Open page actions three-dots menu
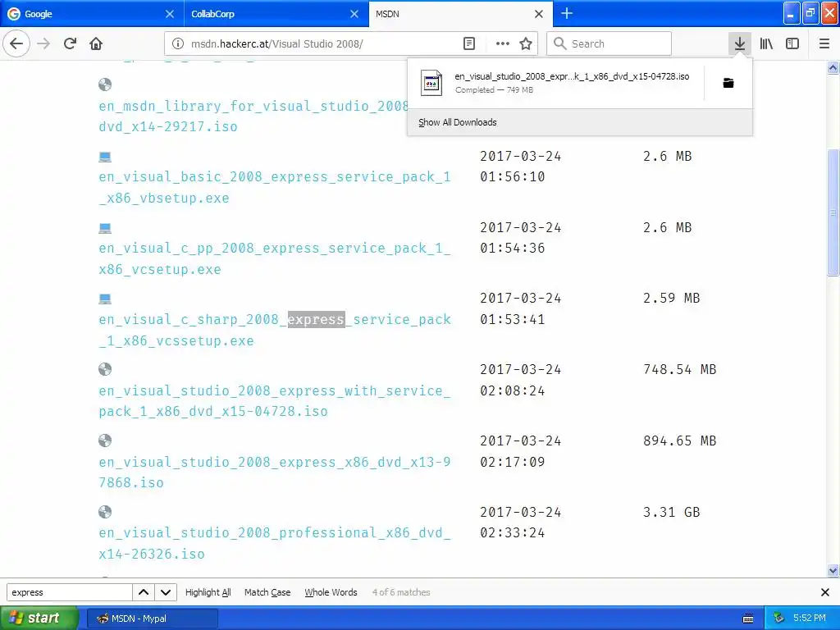Screen dimensions: 840x630 [503, 43]
